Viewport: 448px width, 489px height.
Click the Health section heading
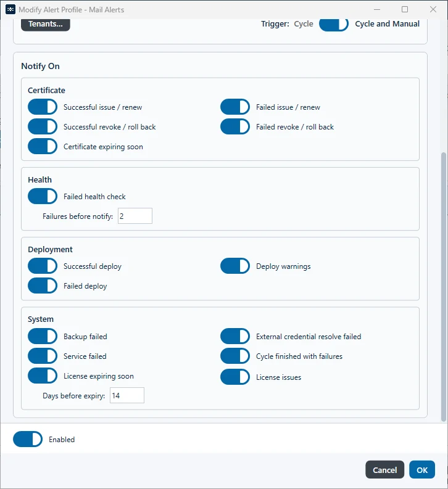tap(39, 179)
